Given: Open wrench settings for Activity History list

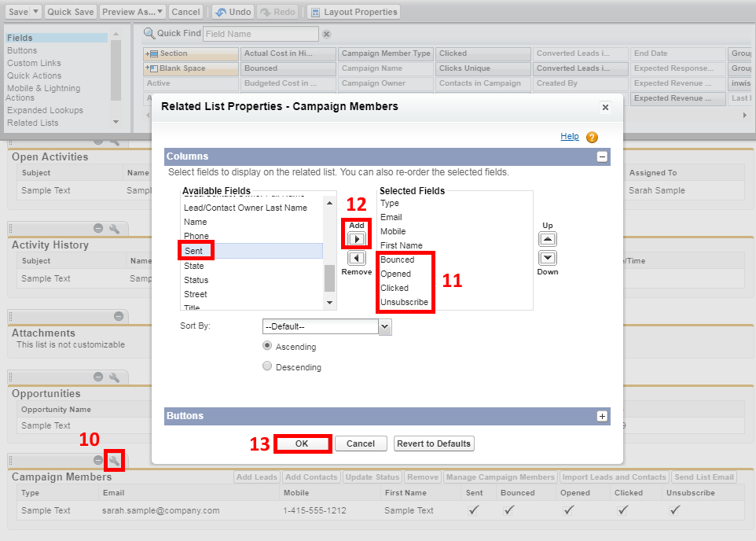Looking at the screenshot, I should coord(114,228).
